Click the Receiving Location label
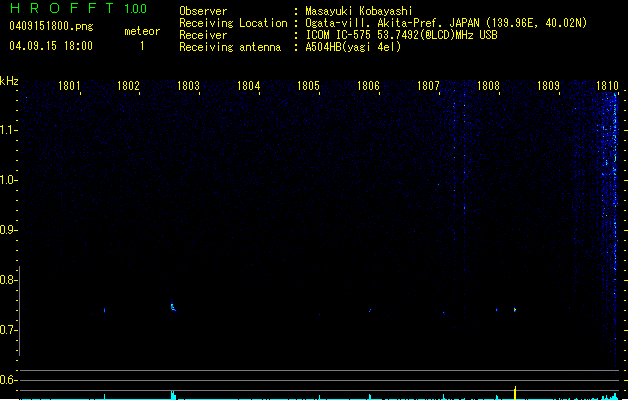629x400 pixels. tap(233, 23)
